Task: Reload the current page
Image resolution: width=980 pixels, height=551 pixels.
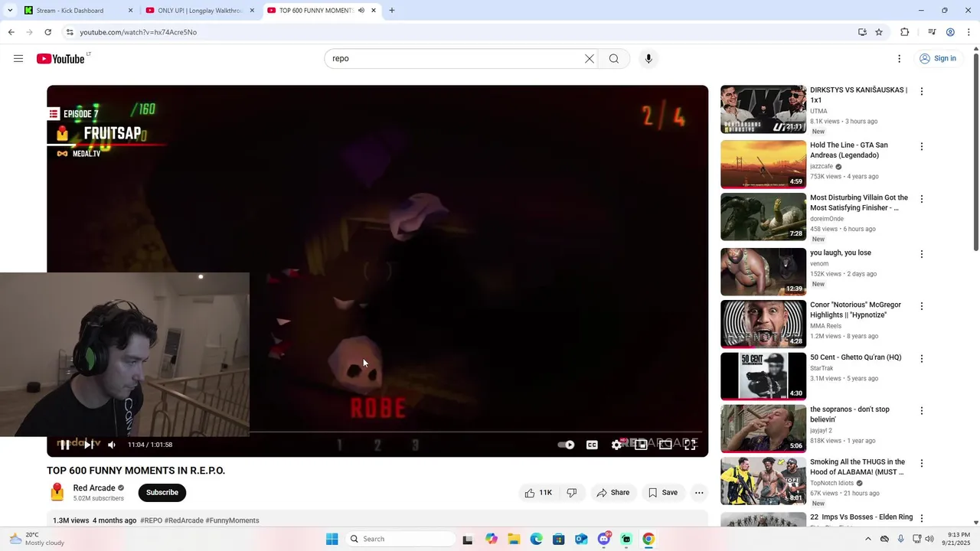Action: [48, 32]
